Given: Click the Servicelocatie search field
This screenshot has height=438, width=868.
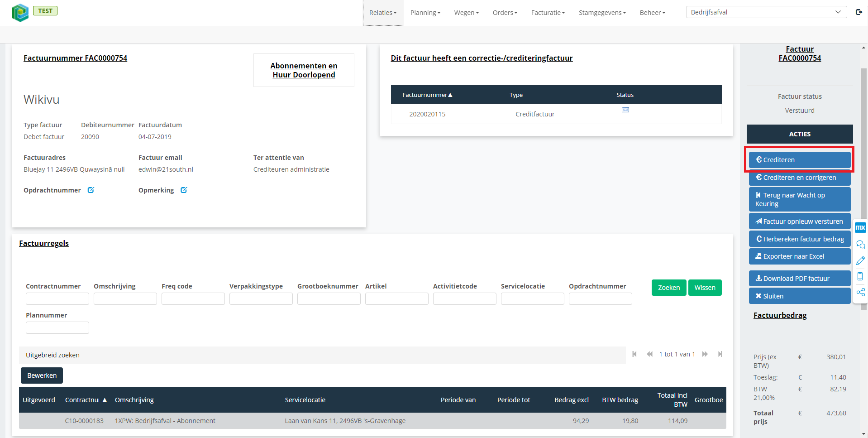Looking at the screenshot, I should point(533,298).
